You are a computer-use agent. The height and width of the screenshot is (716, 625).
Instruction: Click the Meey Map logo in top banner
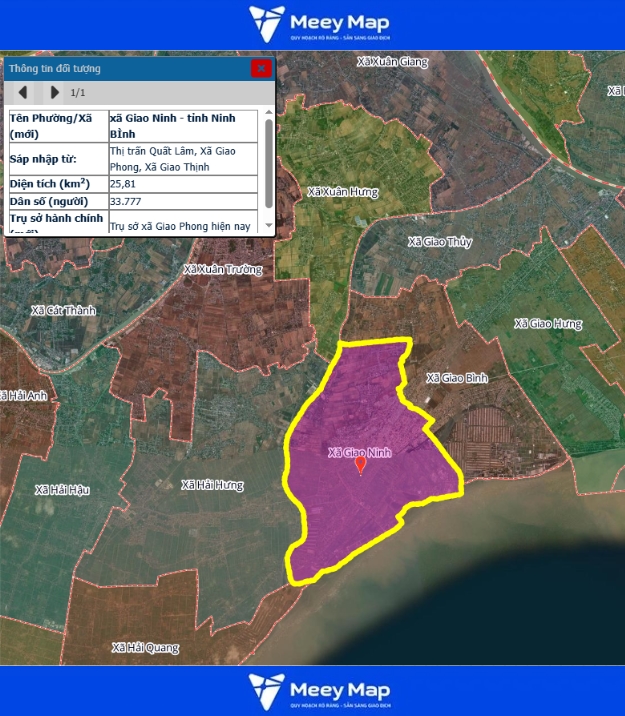click(x=319, y=24)
